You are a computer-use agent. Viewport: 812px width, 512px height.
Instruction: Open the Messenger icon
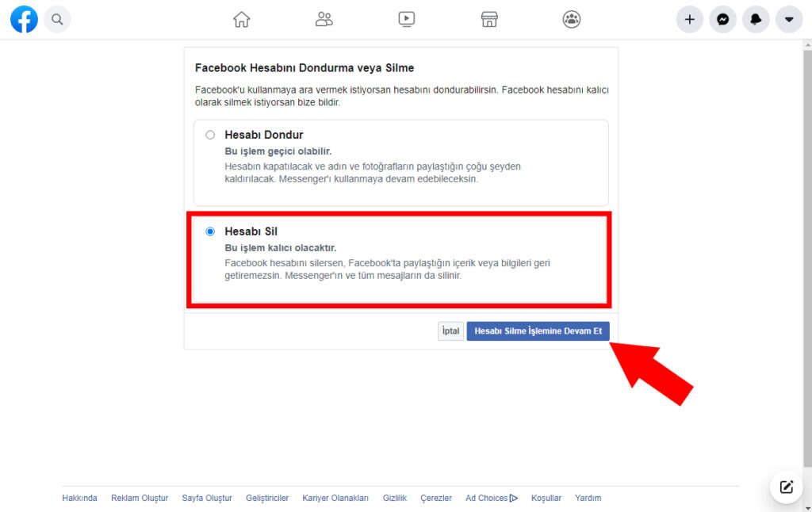coord(722,20)
